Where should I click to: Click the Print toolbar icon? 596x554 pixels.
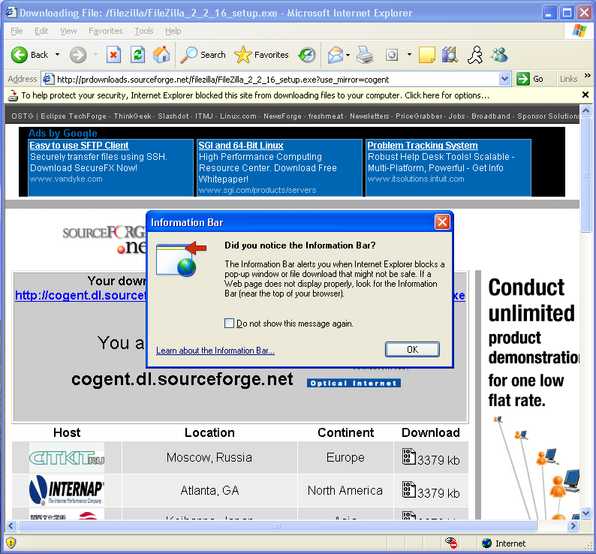click(x=365, y=55)
